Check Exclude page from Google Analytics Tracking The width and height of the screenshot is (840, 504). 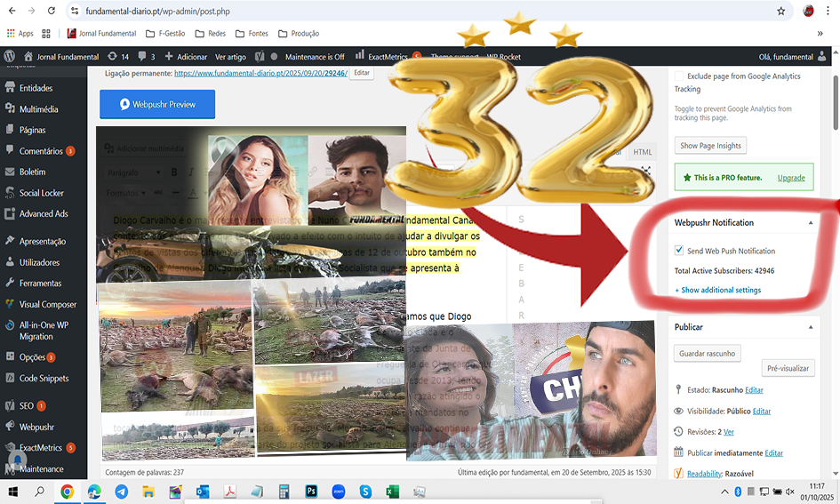[679, 76]
